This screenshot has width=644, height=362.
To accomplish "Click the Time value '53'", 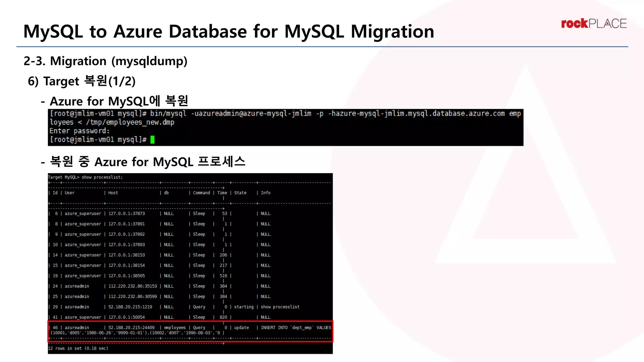I will pos(225,214).
